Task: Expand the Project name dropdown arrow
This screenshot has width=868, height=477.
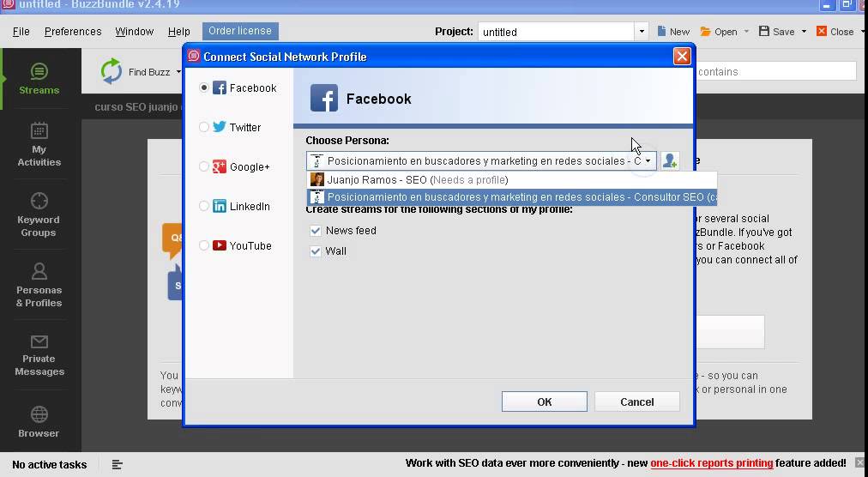Action: coord(642,32)
